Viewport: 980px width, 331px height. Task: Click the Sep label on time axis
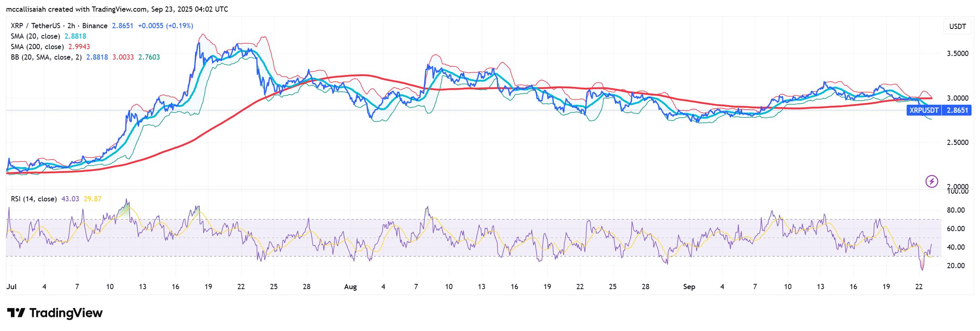tap(689, 287)
